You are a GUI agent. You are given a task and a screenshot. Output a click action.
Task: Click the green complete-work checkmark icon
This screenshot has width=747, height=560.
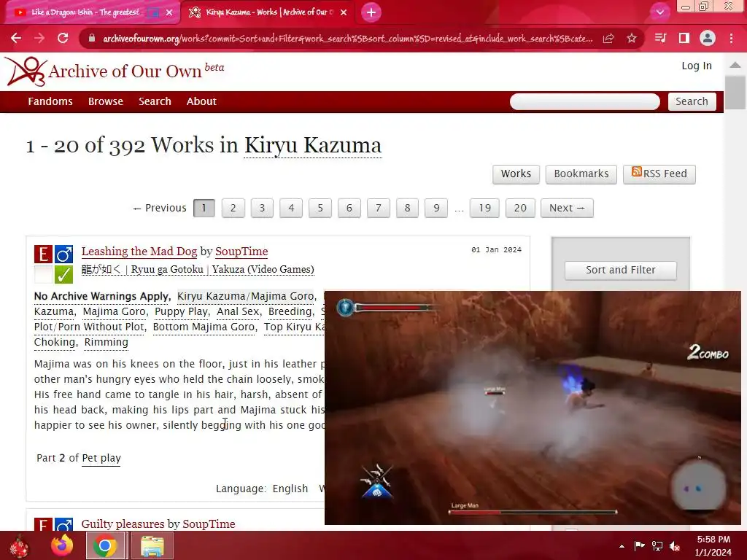pos(64,275)
